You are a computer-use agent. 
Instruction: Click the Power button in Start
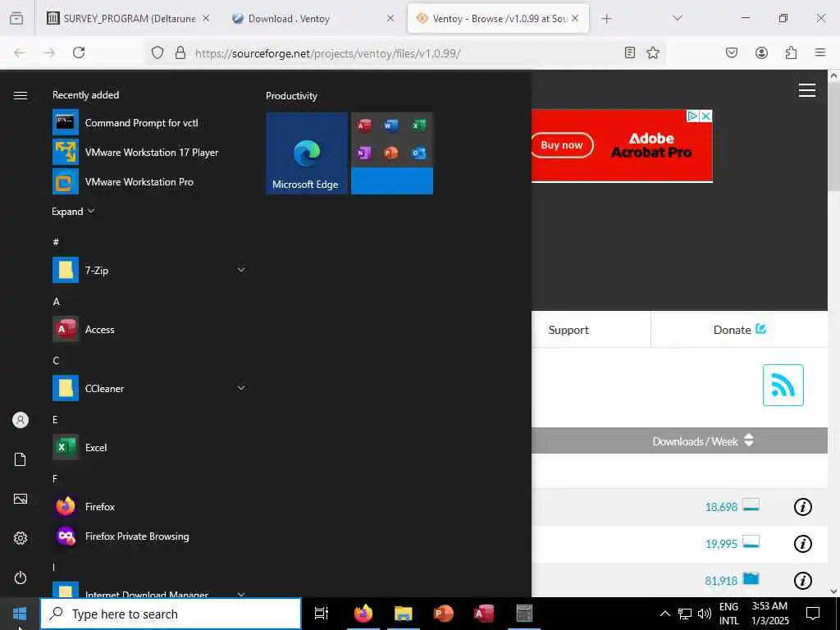[x=21, y=577]
